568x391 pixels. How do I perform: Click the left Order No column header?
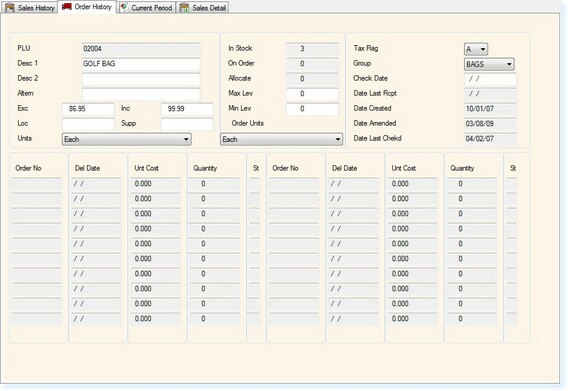pos(28,168)
